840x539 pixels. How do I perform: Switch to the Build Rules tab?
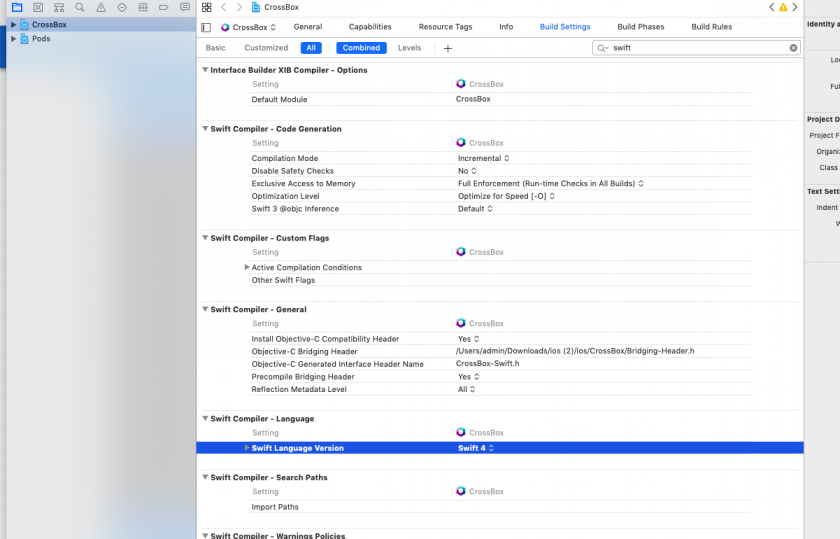[x=711, y=27]
